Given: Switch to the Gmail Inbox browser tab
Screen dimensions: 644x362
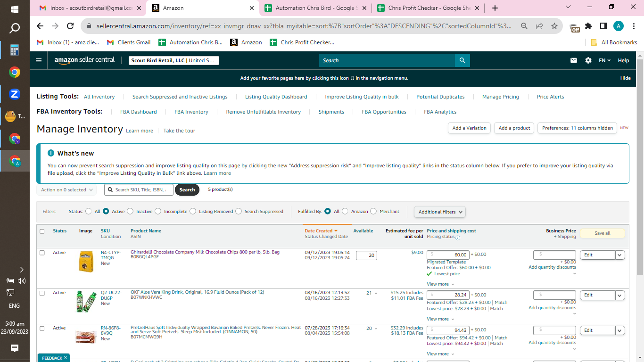Looking at the screenshot, I should [90, 8].
